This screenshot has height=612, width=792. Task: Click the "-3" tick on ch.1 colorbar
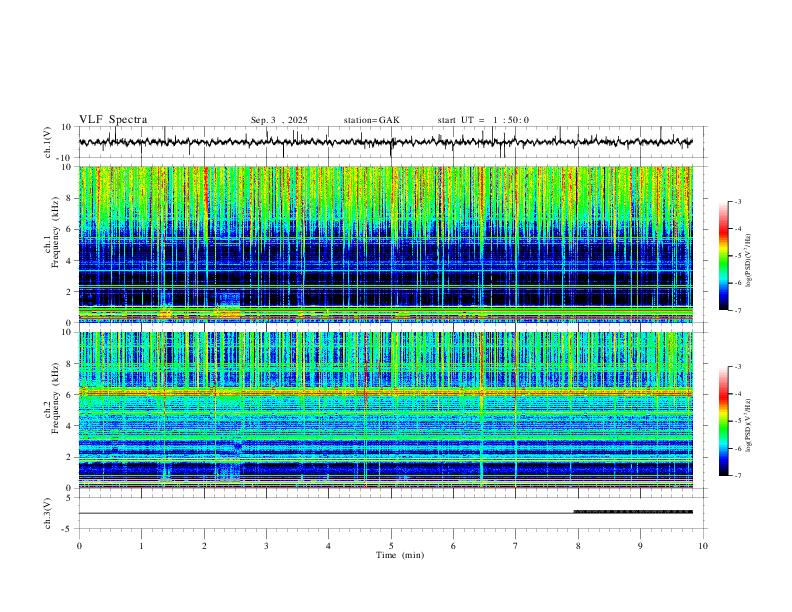[737, 201]
